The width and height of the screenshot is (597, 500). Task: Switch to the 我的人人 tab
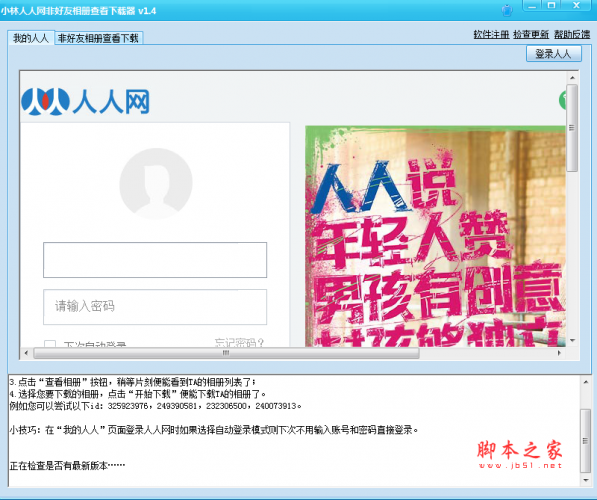coord(31,38)
